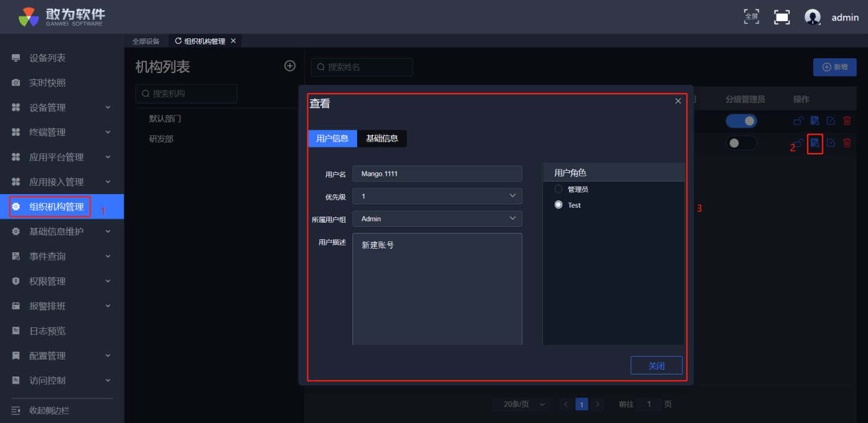Expand the 基础信息维护 menu chevron
This screenshot has width=868, height=423.
(108, 231)
